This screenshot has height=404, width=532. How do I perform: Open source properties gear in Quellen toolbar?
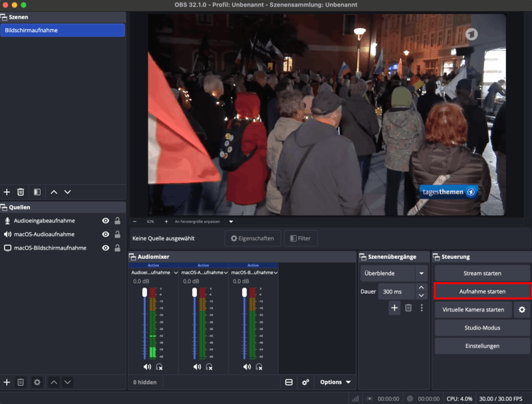tap(37, 382)
